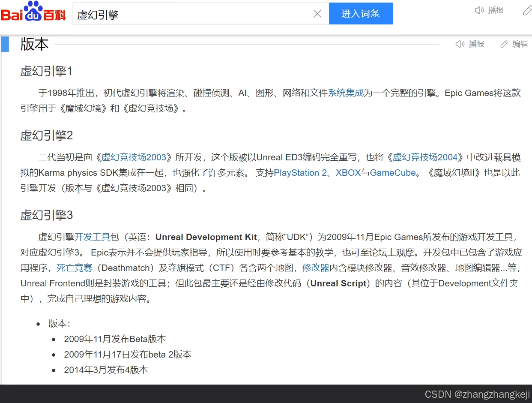Screen dimensions: 532x403
Task: Click speaker icon in 版本 section heading
Action: pyautogui.click(x=460, y=44)
